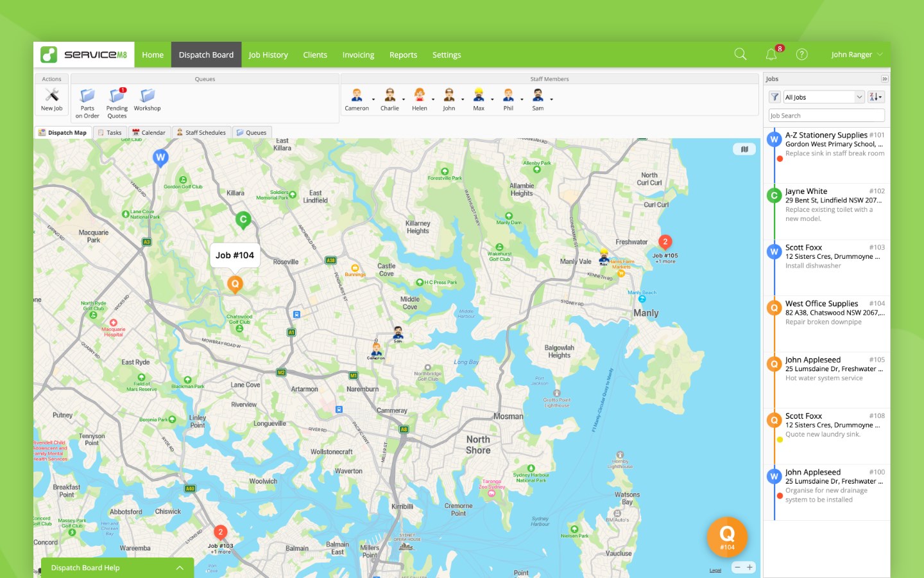Open Max's dropdown arrow
The image size is (924, 578).
(x=492, y=100)
